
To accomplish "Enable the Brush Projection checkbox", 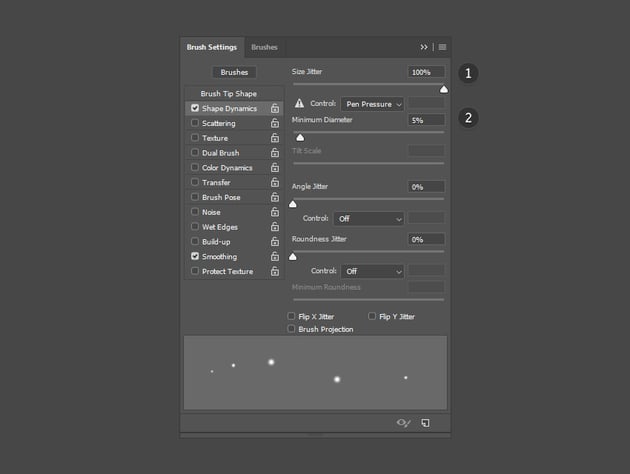I will tap(291, 329).
